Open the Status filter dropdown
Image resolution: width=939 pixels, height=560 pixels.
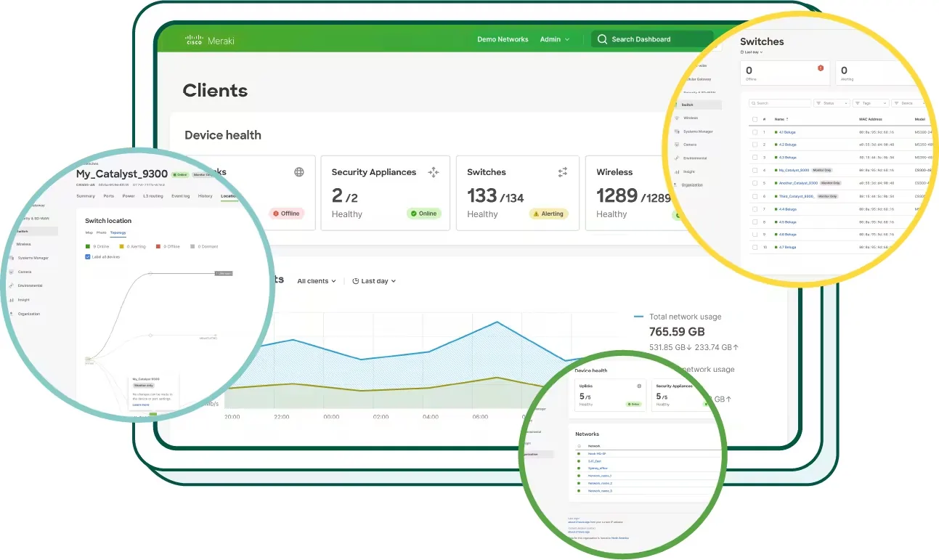point(832,103)
